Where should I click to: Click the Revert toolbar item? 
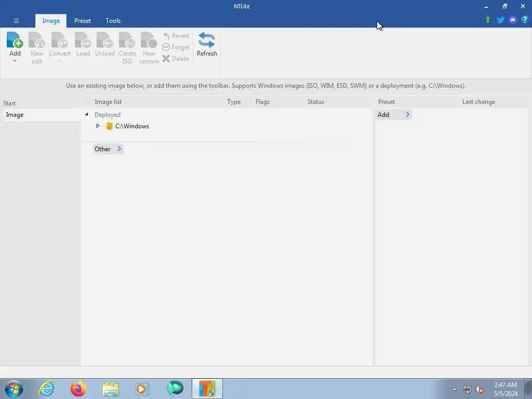(176, 36)
